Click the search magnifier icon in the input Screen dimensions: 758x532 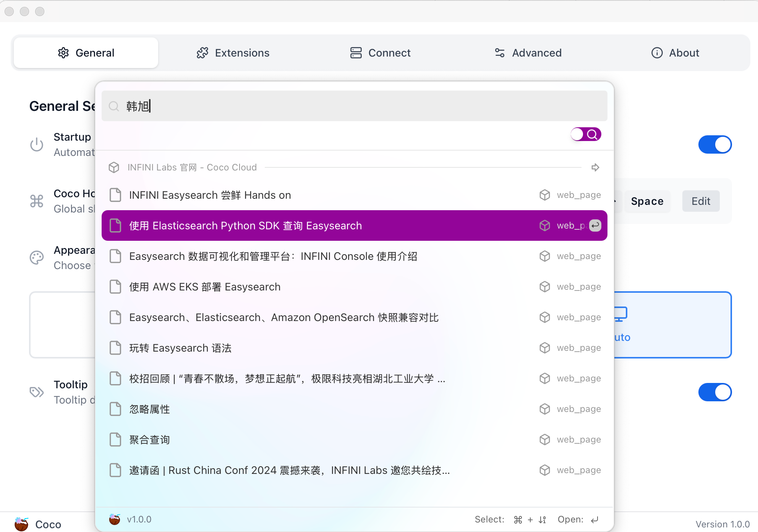[114, 106]
